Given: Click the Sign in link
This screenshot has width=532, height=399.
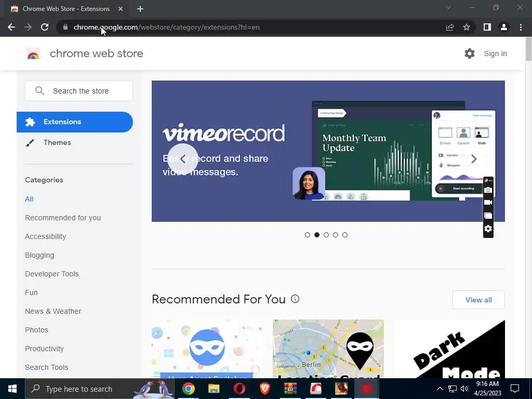Looking at the screenshot, I should point(495,54).
